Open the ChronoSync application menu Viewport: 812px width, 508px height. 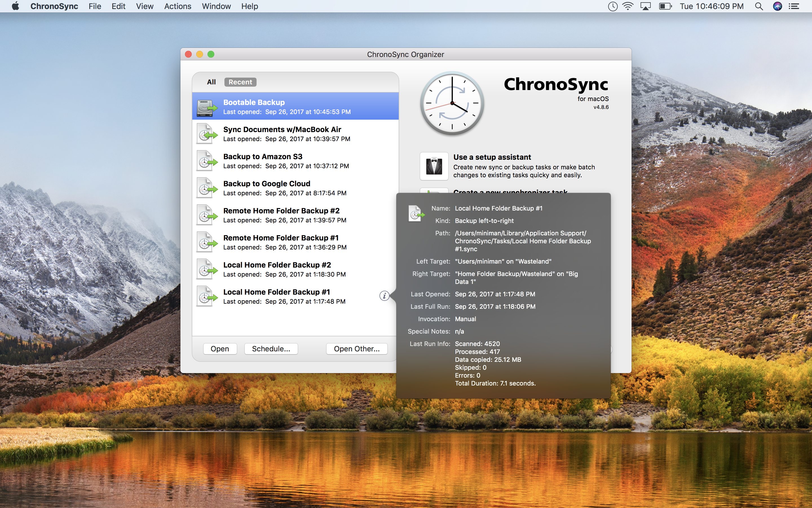(54, 6)
